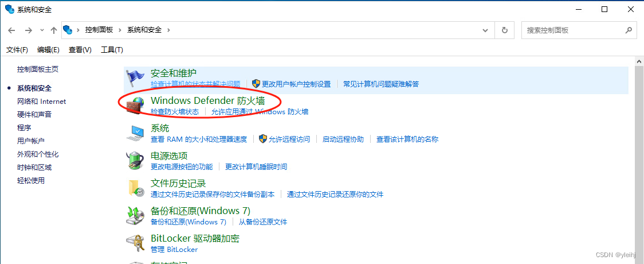Click 检查防火墙状态 link
The height and width of the screenshot is (264, 644).
[175, 111]
